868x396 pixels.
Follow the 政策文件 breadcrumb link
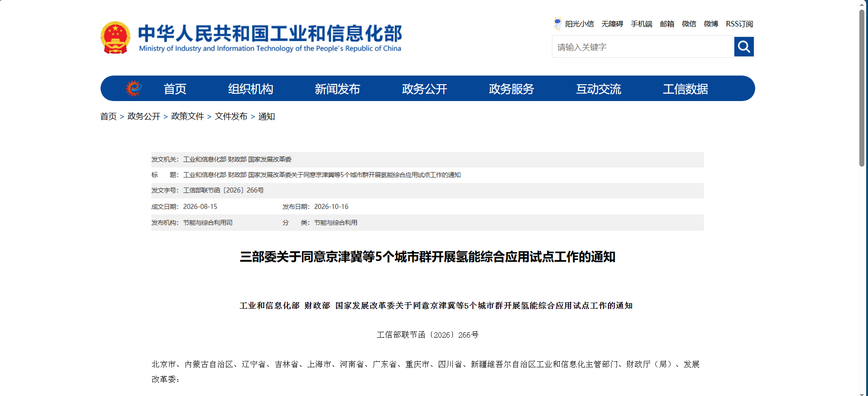[187, 117]
